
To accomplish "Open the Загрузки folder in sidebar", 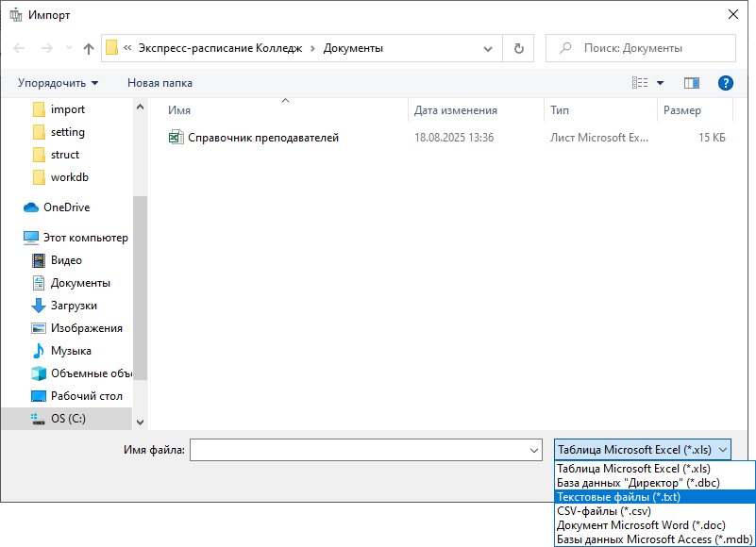I will (74, 306).
